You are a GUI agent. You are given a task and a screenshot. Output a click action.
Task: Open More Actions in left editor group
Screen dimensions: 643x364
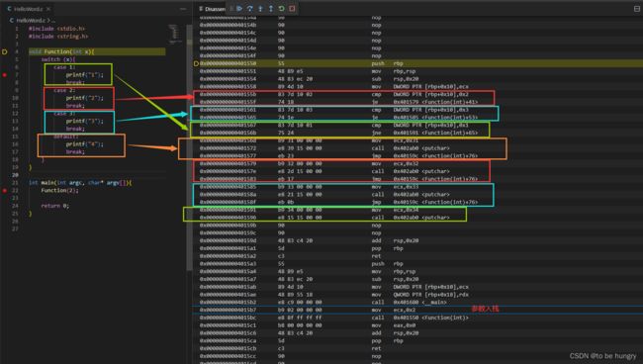pyautogui.click(x=183, y=9)
